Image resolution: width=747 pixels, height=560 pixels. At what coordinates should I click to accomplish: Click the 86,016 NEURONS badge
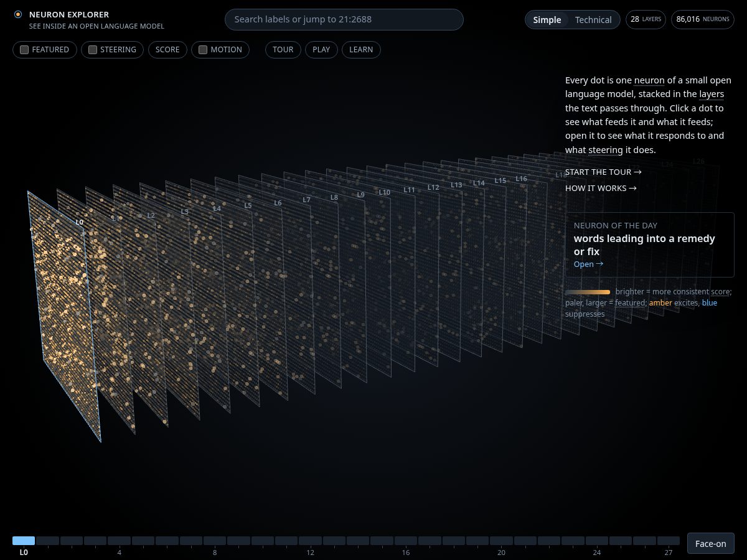click(x=703, y=19)
